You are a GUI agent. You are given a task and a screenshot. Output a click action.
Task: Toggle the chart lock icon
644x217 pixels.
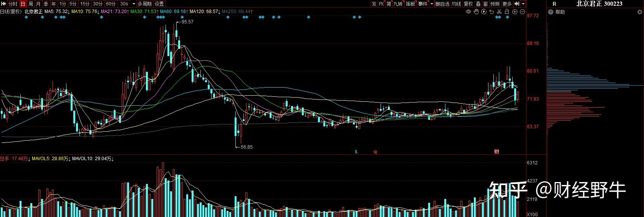[x=507, y=12]
